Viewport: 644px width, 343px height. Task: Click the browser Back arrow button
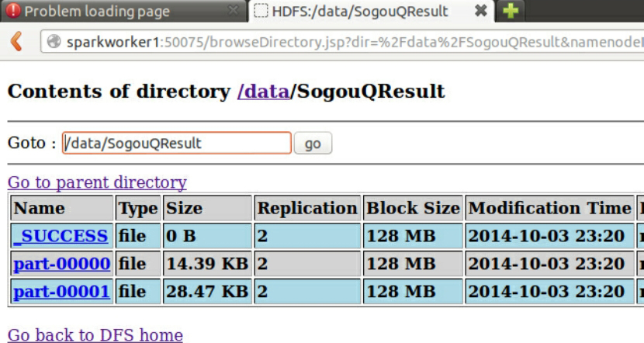click(x=17, y=41)
